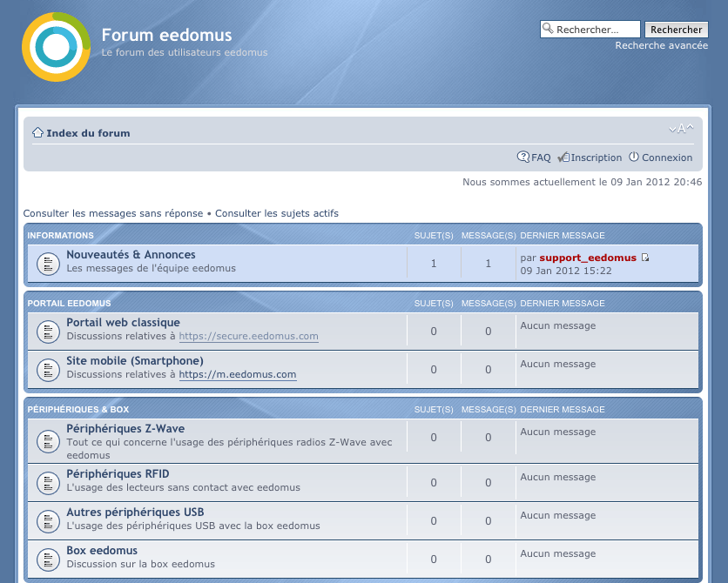Viewport: 728px width, 583px height.
Task: Click the Forum eedomus title
Action: click(x=166, y=36)
